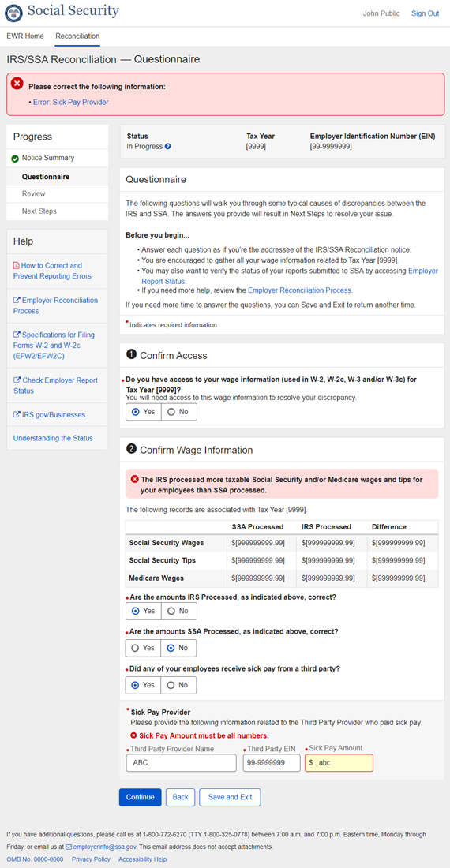Click the Continue button
The height and width of the screenshot is (868, 450).
point(140,797)
